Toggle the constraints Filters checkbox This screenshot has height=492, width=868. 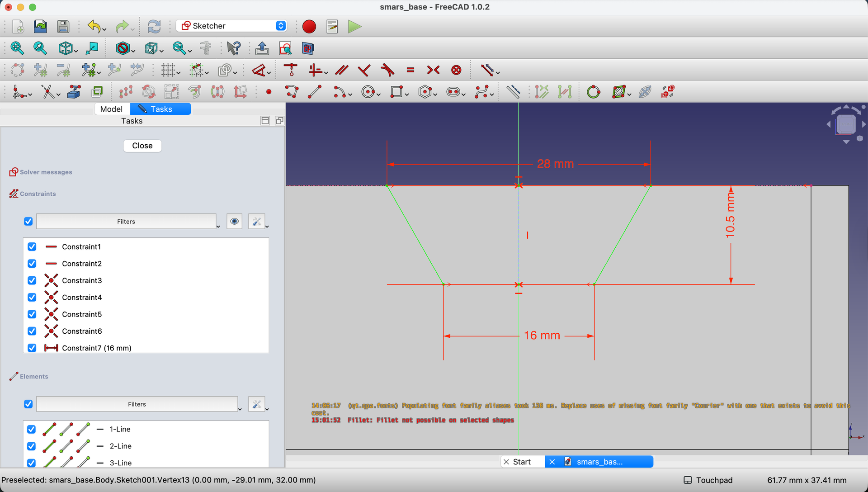coord(28,221)
